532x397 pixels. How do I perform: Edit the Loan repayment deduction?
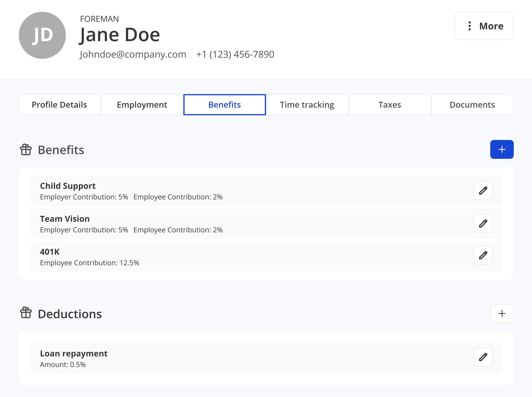pyautogui.click(x=483, y=357)
